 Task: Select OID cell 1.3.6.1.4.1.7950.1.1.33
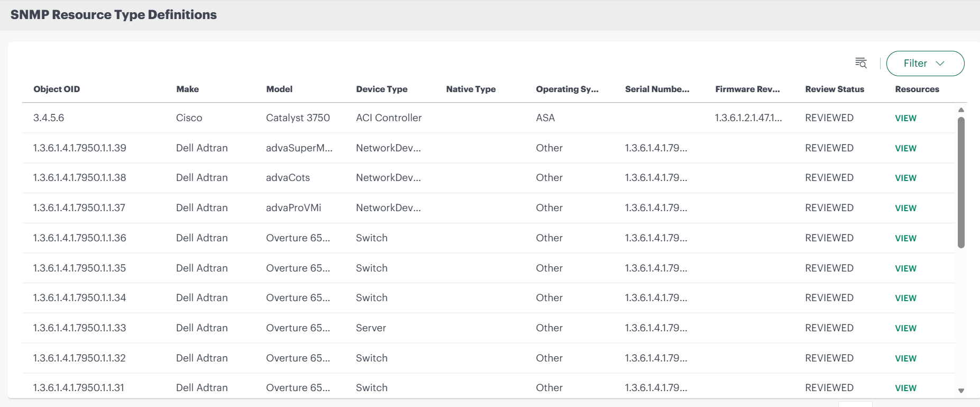tap(79, 328)
